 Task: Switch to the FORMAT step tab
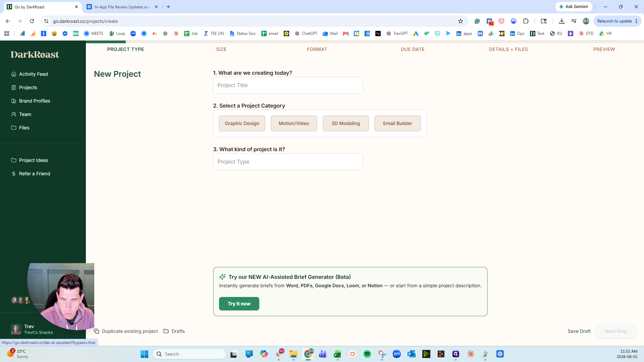[317, 49]
